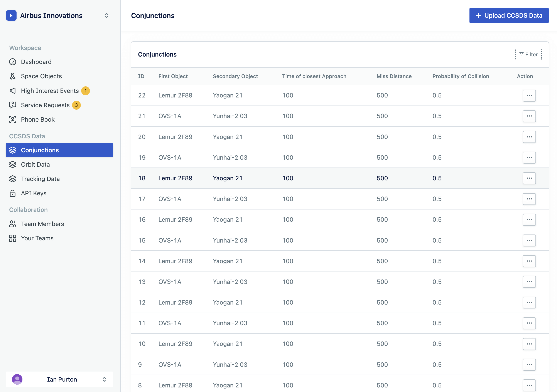This screenshot has height=392, width=557.
Task: Click the Phone Book contact icon
Action: (13, 119)
